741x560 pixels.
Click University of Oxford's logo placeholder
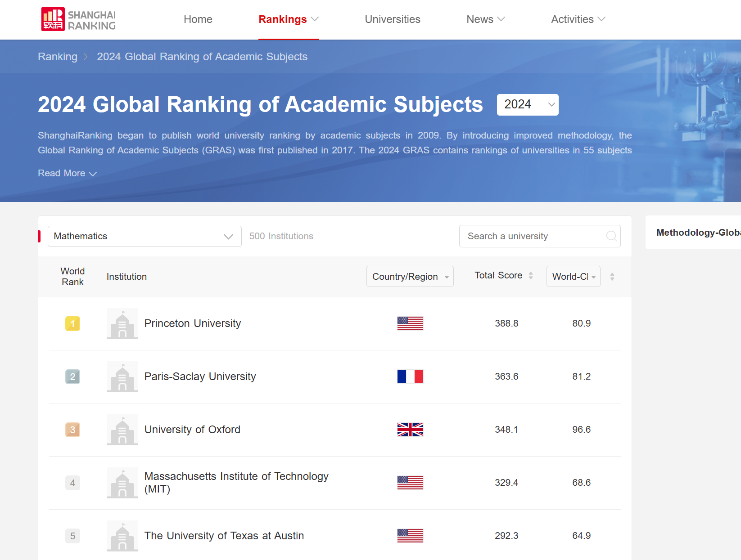pyautogui.click(x=122, y=430)
